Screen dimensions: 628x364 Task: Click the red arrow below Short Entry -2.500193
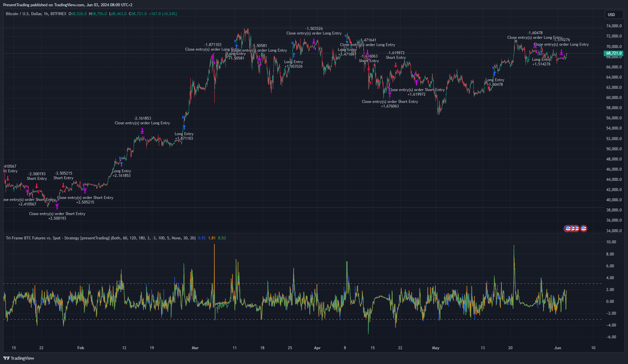coord(37,186)
